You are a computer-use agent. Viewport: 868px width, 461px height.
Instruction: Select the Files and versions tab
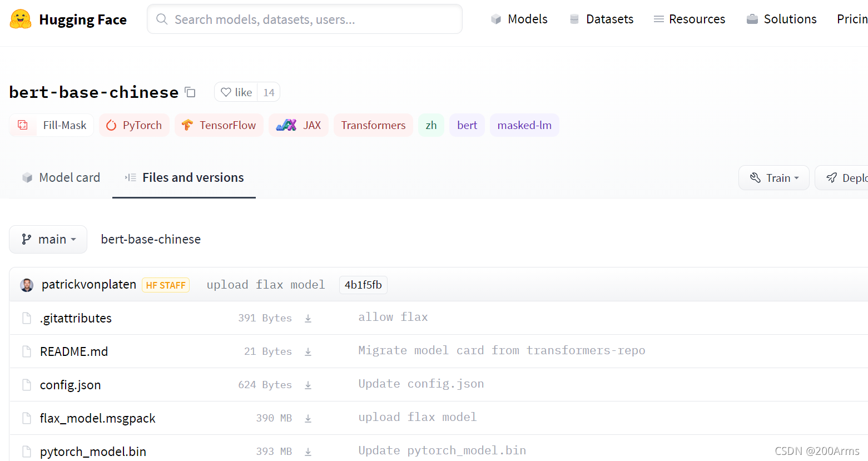[x=184, y=177]
